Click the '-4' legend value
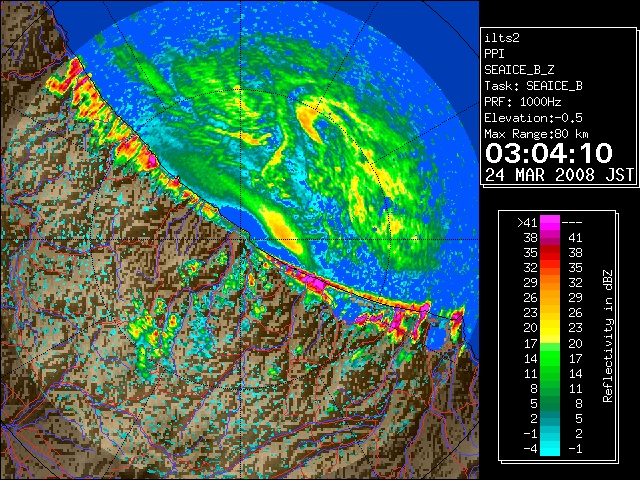 click(x=530, y=449)
